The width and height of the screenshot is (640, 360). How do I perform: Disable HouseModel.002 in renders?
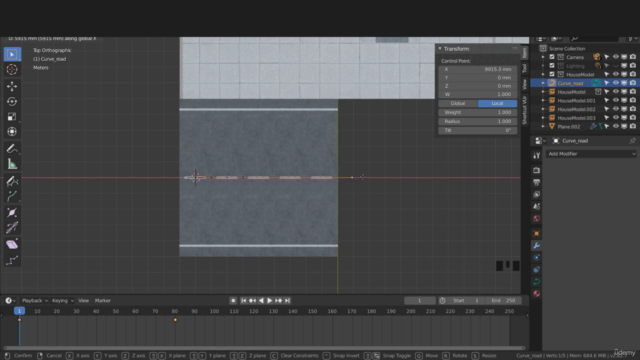[633, 109]
